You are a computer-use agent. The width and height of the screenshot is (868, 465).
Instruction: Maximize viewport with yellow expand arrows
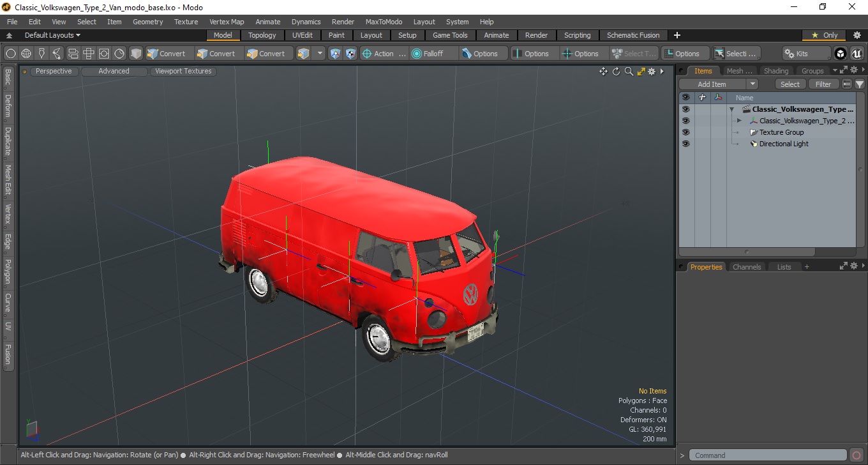(641, 72)
